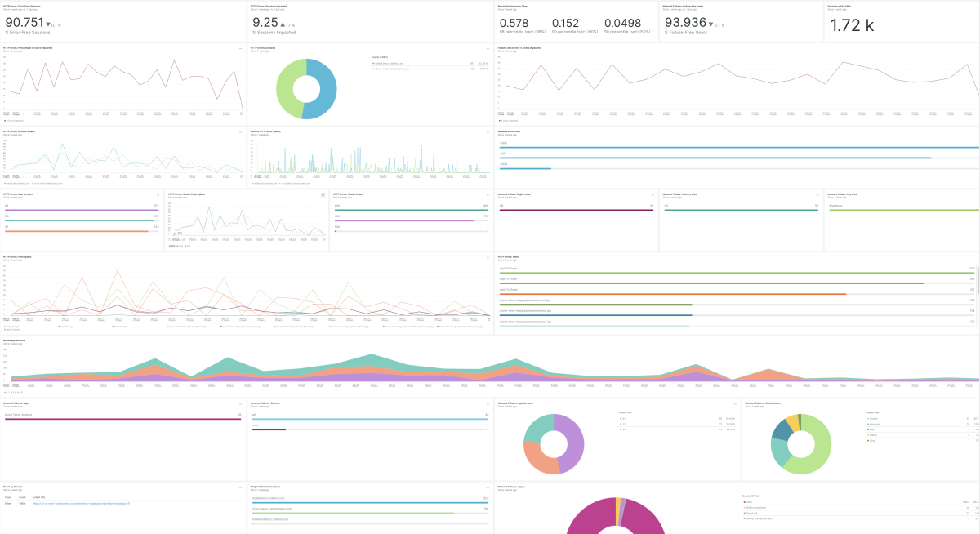Open menu for Error-Free Sessions widget
Screen dimensions: 980x534
241,6
